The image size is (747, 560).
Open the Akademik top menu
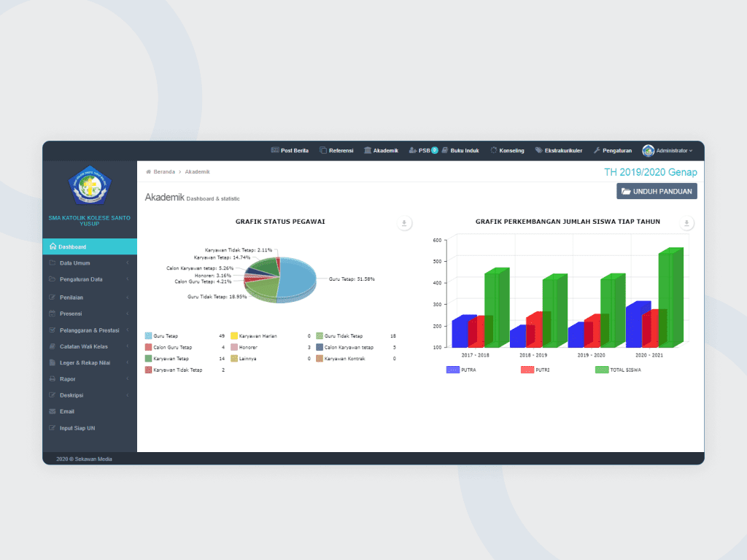click(381, 150)
